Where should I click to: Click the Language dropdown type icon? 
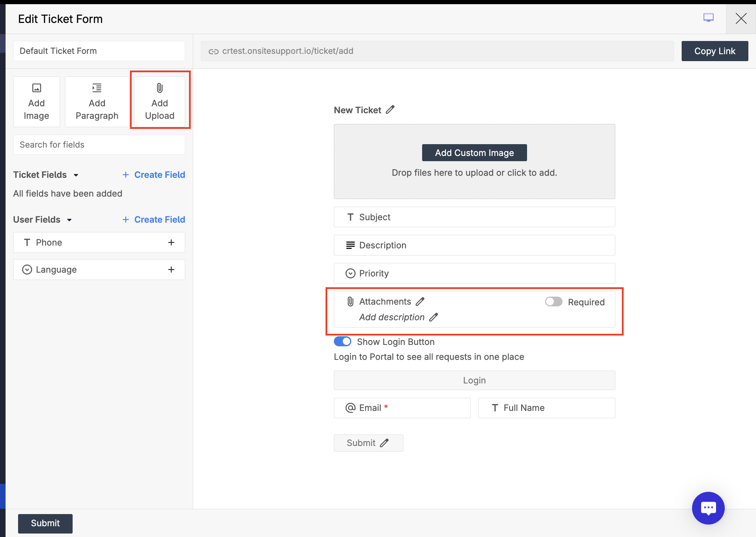[x=27, y=270]
